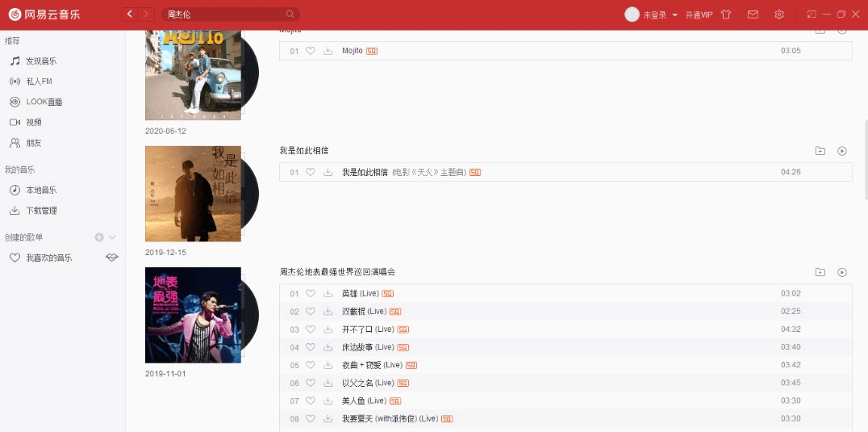The height and width of the screenshot is (432, 868).
Task: Download 开不了口 (Live)
Action: click(x=328, y=329)
